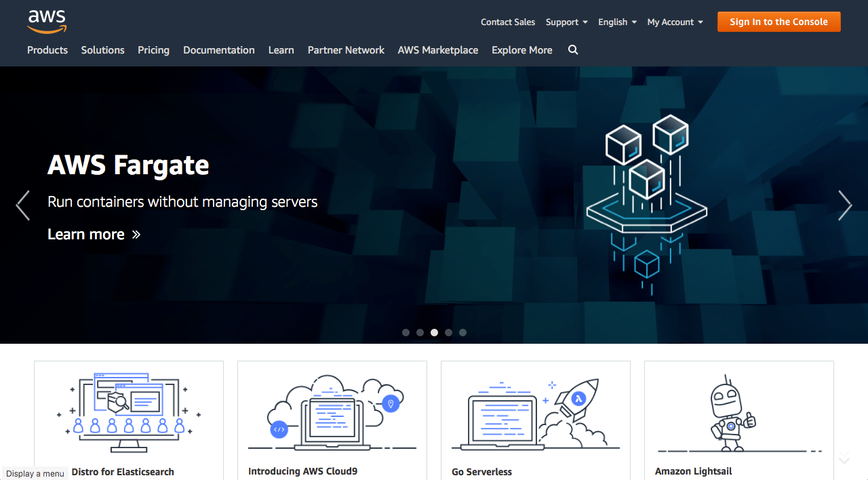Screen dimensions: 868x480
Task: Click Sign In to the Console button
Action: pyautogui.click(x=779, y=22)
